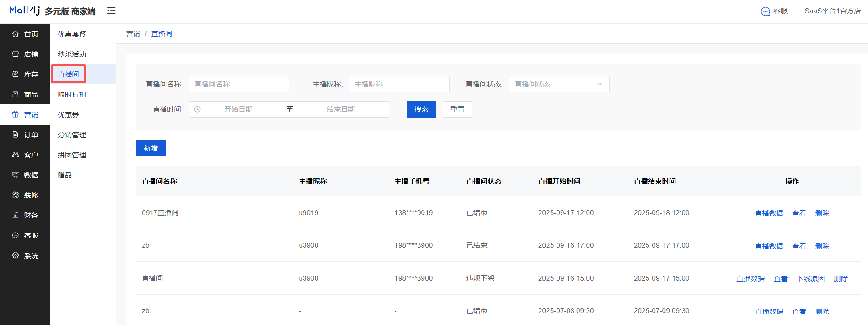This screenshot has height=325, width=868.
Task: Click 删除 in the 违规下架 row
Action: 841,278
